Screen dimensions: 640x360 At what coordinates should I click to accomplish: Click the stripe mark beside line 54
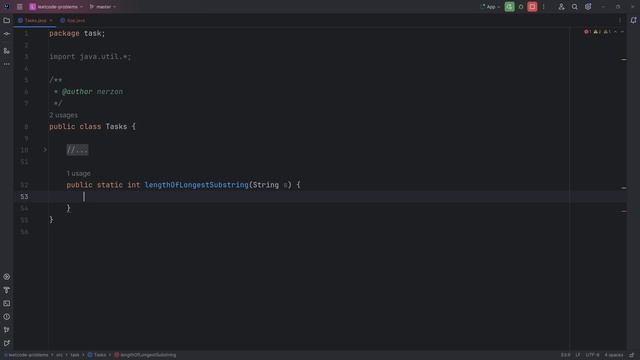click(x=624, y=211)
